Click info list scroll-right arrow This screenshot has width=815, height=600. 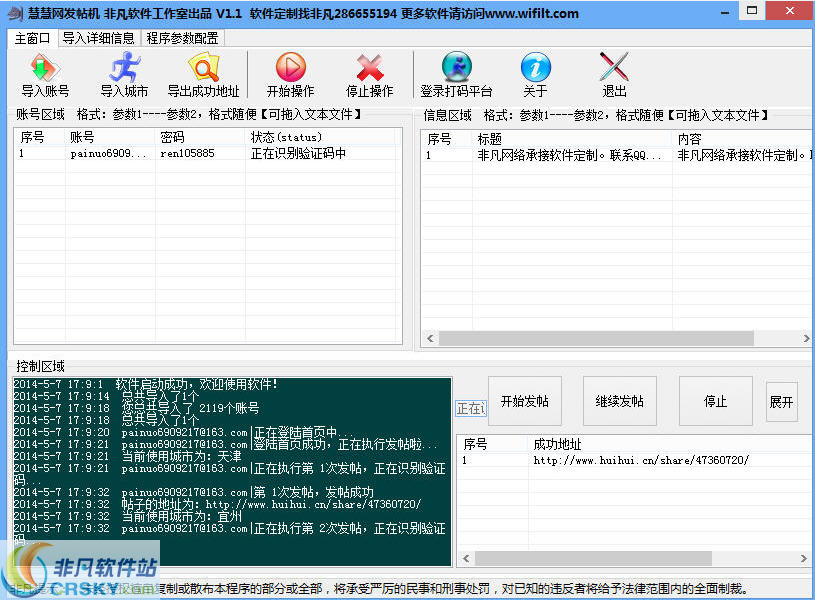coord(806,338)
